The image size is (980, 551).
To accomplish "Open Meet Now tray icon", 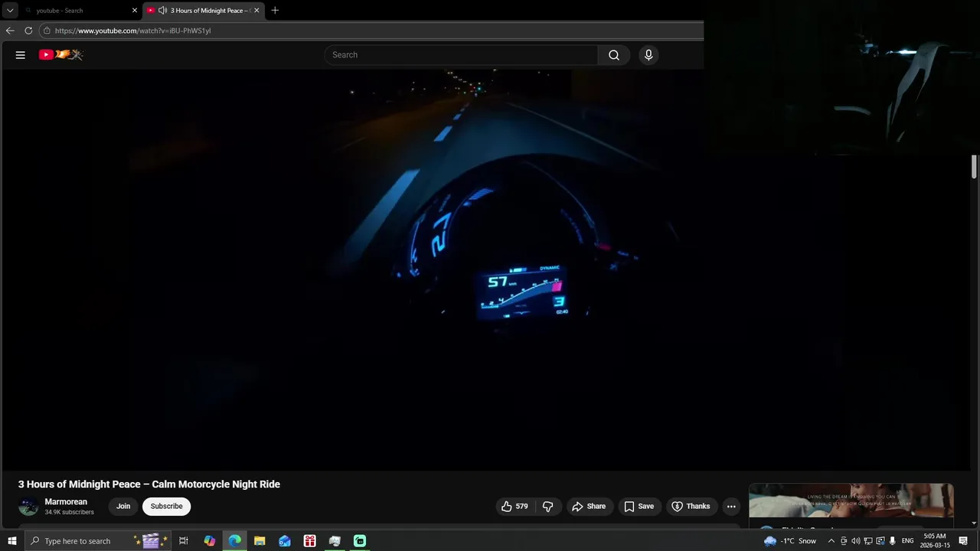I will point(844,541).
